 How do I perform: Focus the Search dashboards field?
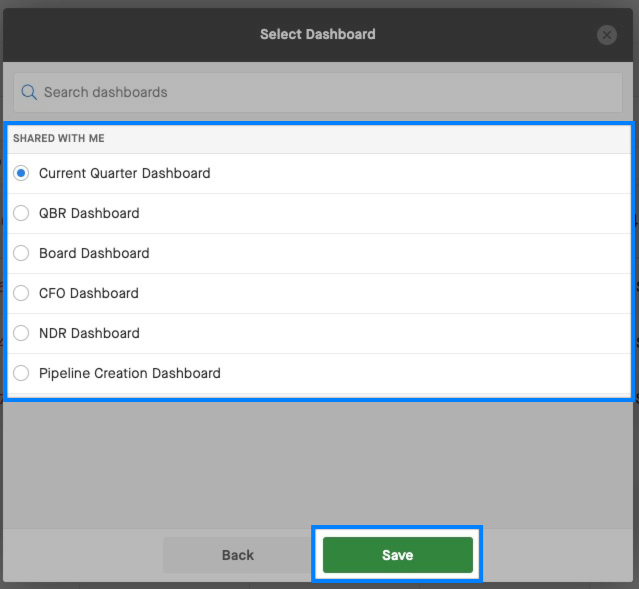coord(318,93)
